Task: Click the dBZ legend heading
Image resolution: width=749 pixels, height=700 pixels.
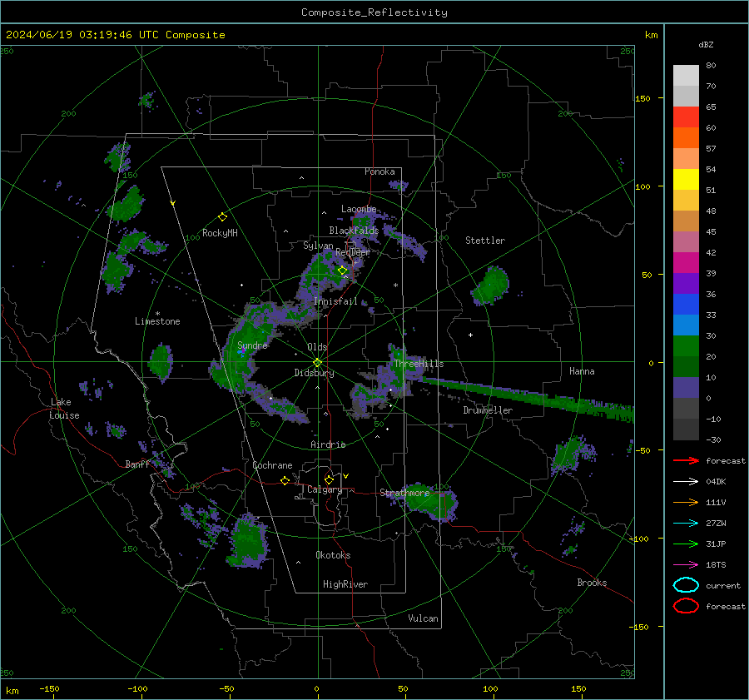Action: click(x=706, y=45)
